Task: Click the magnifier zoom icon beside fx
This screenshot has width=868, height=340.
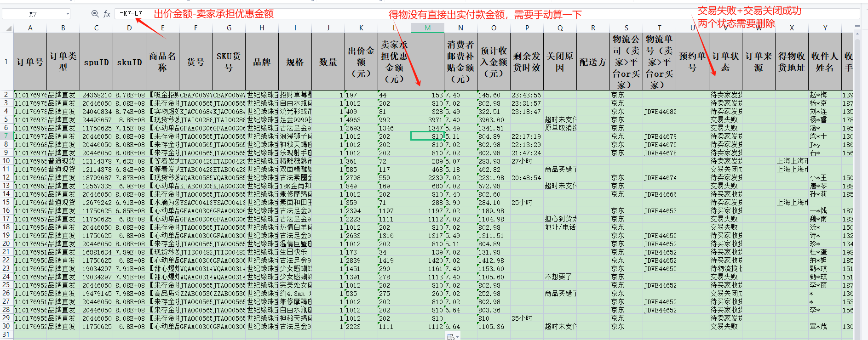Action: [95, 14]
